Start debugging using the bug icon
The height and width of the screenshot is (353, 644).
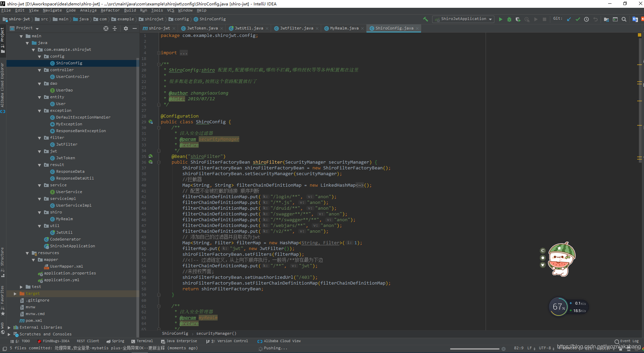509,19
